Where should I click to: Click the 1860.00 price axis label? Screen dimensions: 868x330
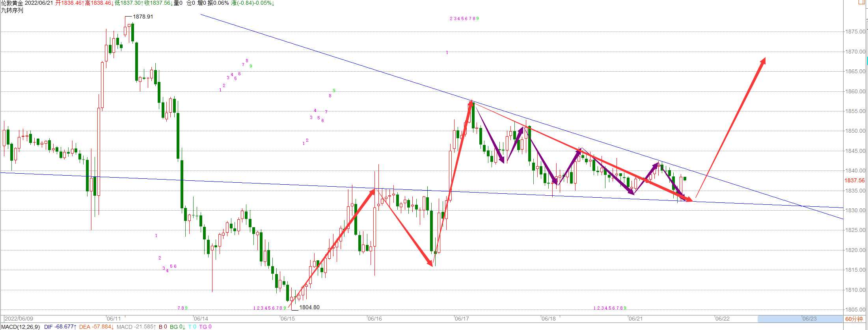point(855,91)
